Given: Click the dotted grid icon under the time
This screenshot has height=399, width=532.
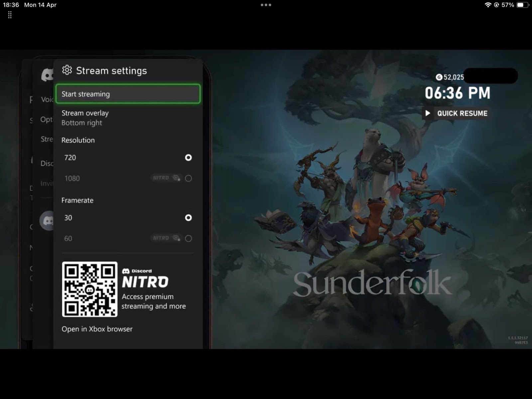Looking at the screenshot, I should (10, 15).
